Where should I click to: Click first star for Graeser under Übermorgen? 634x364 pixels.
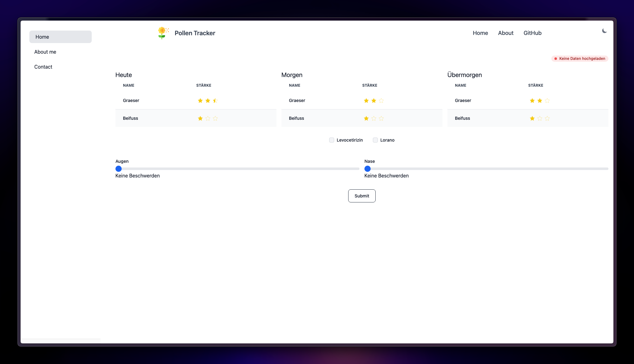532,100
